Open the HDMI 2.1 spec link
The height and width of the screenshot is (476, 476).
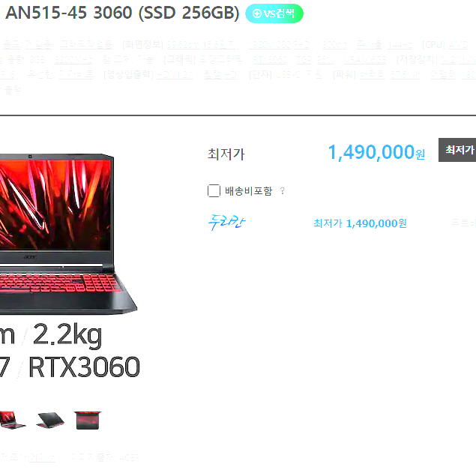click(x=175, y=74)
